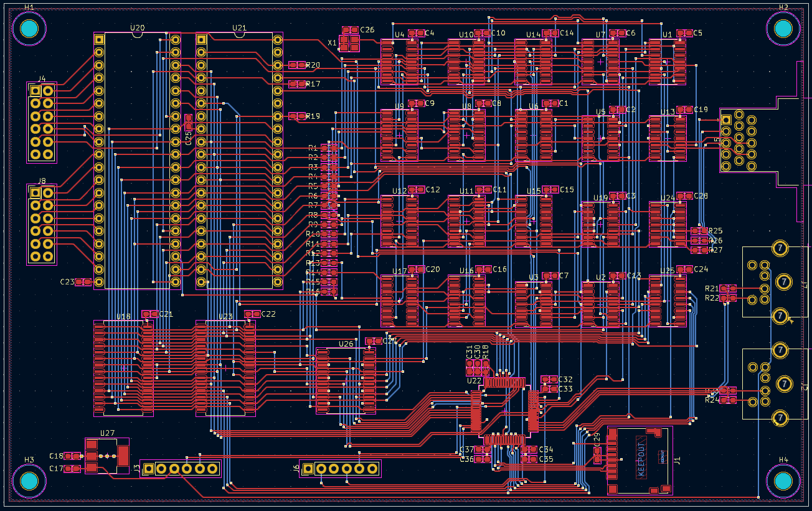
Task: Select square pin 1 of connector J4
Action: pos(35,91)
